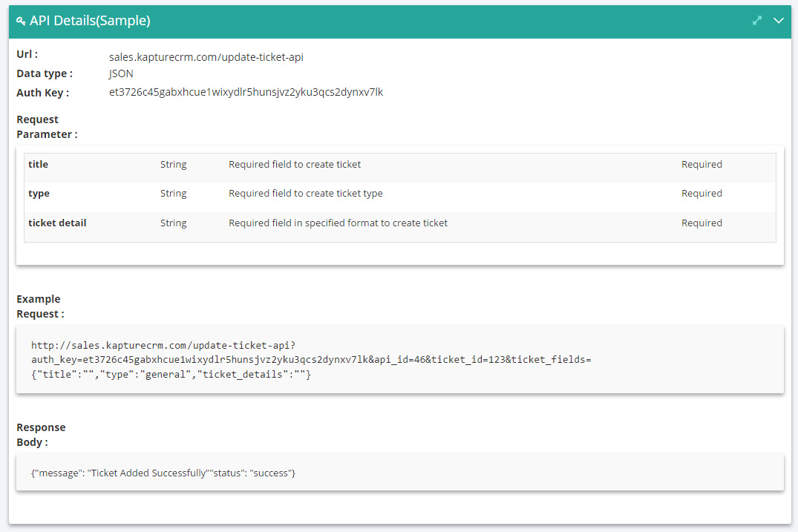The width and height of the screenshot is (798, 532).
Task: Click the Example Request section label
Action: point(40,306)
